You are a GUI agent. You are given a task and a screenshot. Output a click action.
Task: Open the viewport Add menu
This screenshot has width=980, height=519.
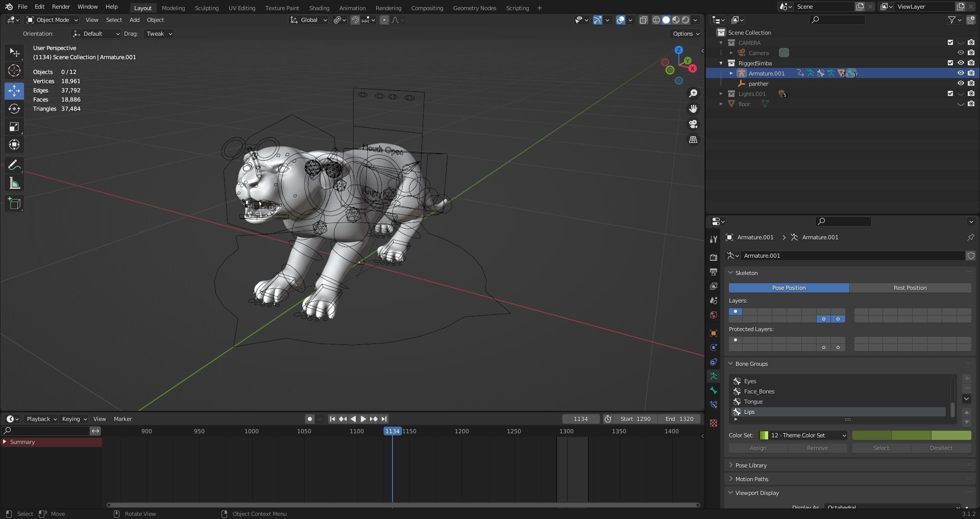tap(134, 20)
